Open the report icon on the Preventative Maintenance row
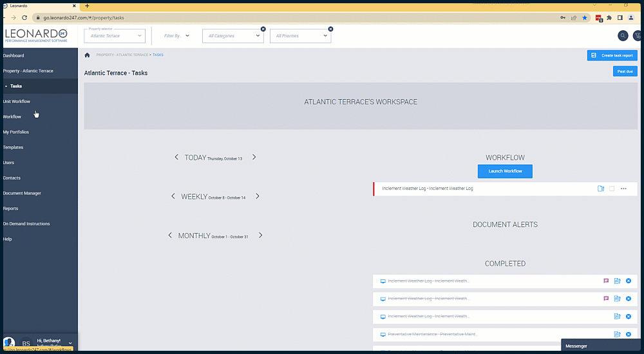Image resolution: width=644 pixels, height=354 pixels. coord(617,334)
